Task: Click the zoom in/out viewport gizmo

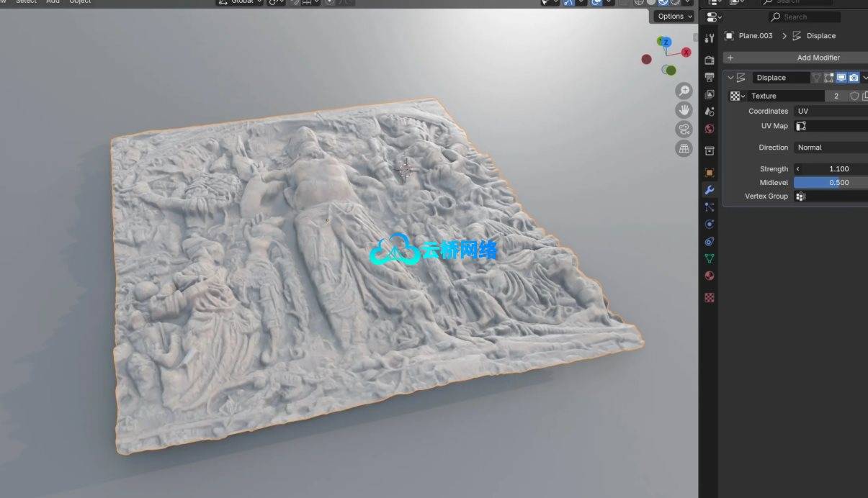Action: point(684,91)
